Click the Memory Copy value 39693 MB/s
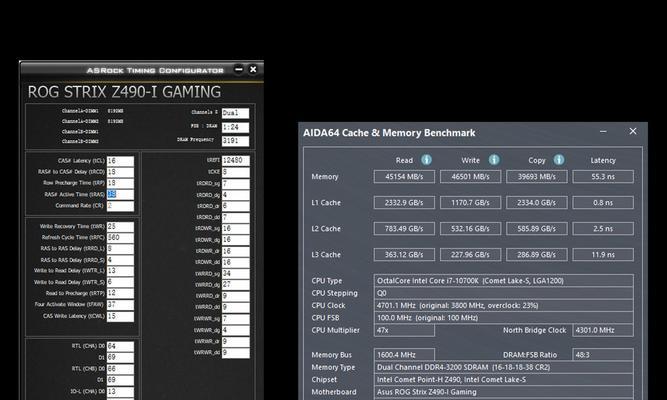Screen dimensions: 667x400 (537, 177)
